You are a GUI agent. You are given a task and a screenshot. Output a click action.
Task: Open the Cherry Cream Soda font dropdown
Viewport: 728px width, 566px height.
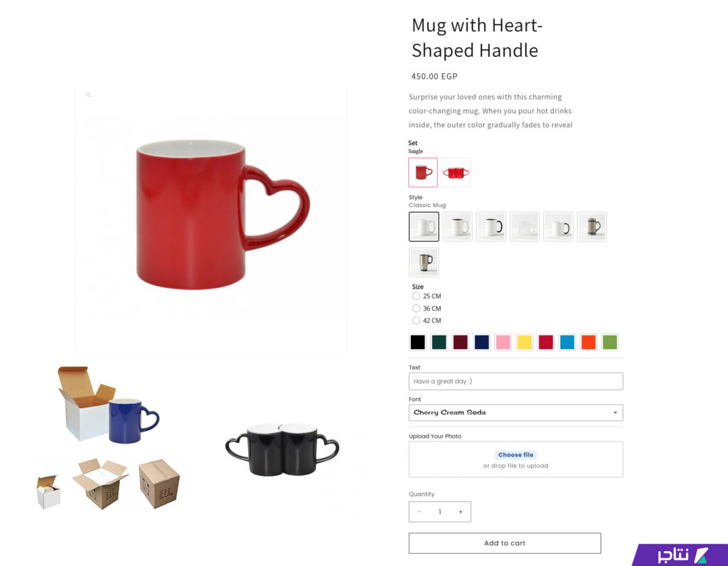click(516, 413)
